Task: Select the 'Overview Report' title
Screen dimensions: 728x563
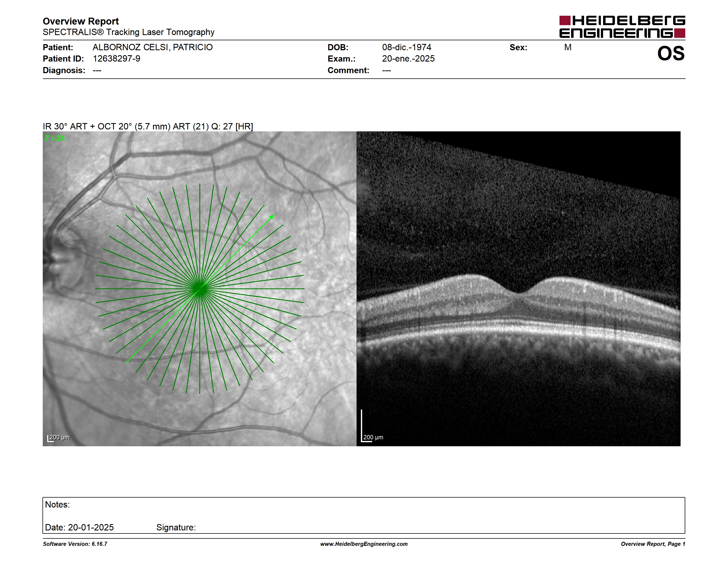Action: click(81, 21)
